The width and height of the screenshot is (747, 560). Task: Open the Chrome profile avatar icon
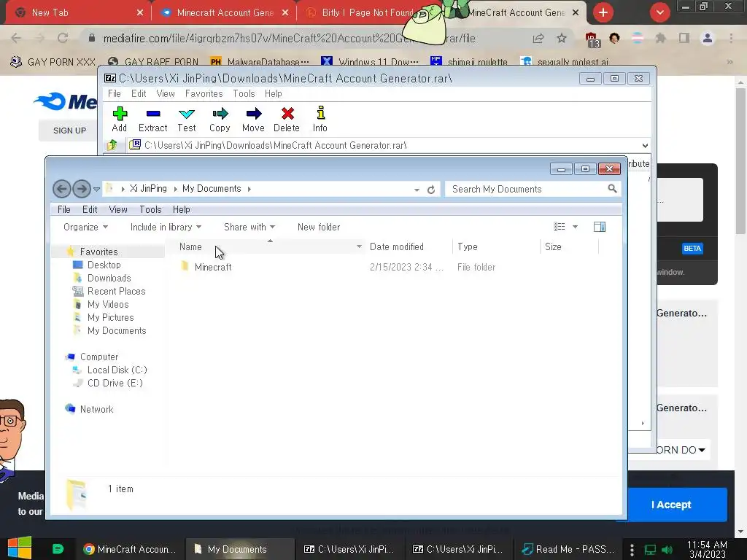coord(708,38)
